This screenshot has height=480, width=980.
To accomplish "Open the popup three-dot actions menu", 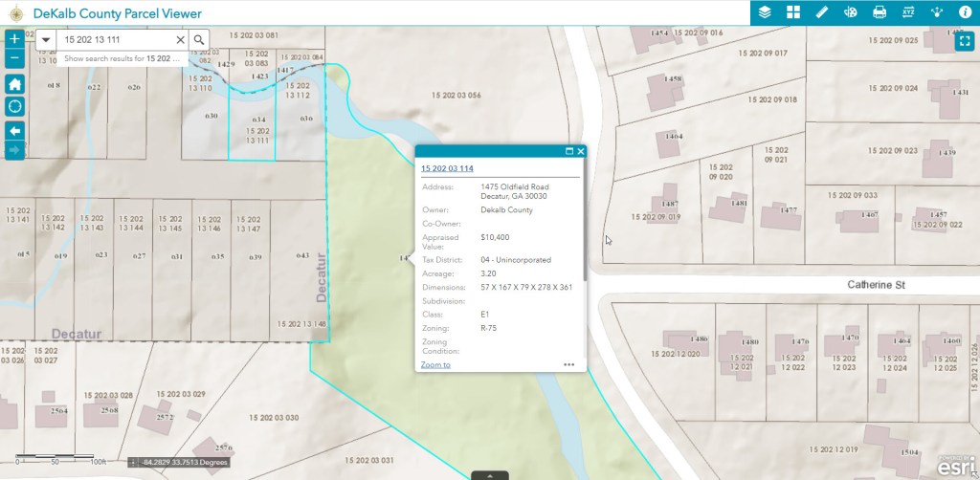I will [569, 364].
